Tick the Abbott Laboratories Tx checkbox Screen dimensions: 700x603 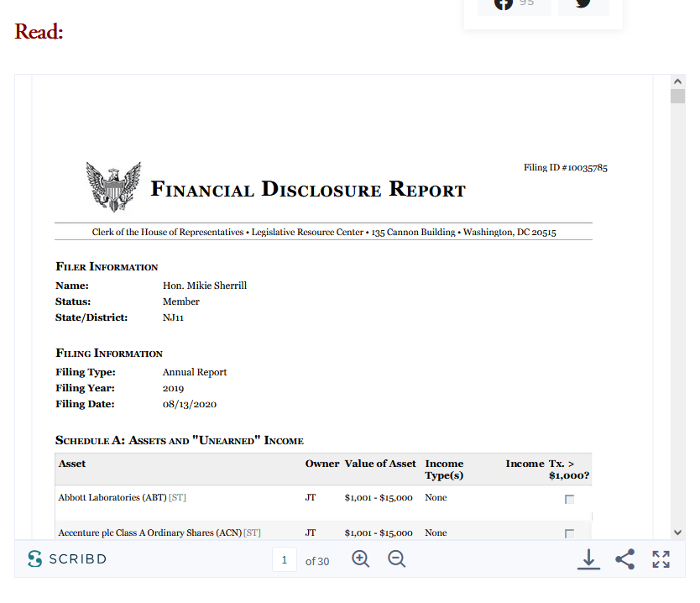(569, 500)
